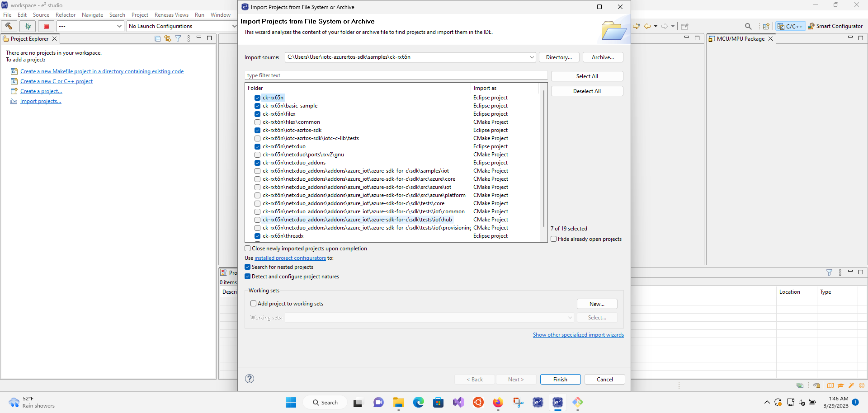Disable Detect and configure project natures
The image size is (868, 413).
(248, 277)
